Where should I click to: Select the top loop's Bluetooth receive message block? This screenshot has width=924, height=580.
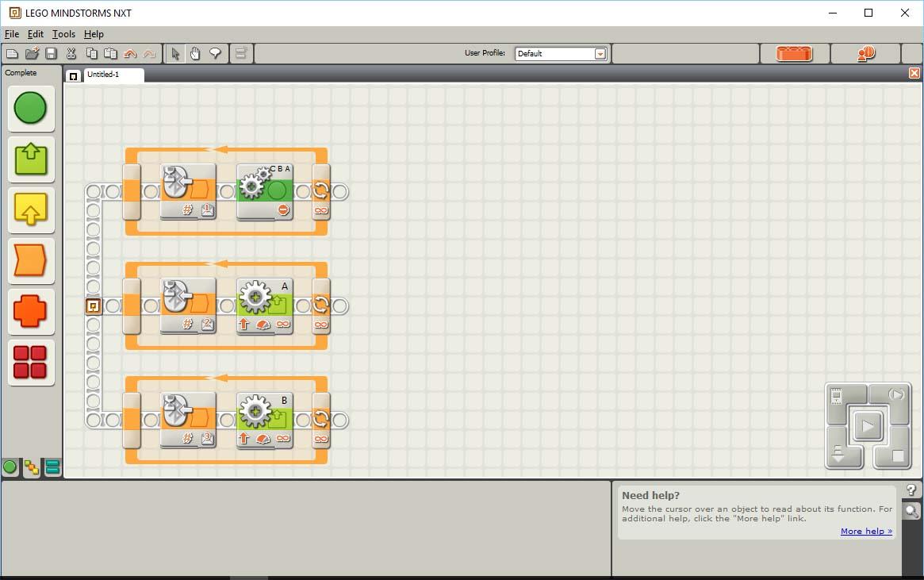coord(188,191)
